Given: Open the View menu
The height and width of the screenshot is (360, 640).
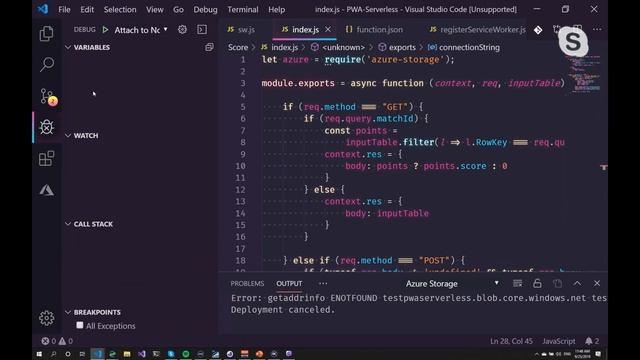Looking at the screenshot, I should pos(155,9).
